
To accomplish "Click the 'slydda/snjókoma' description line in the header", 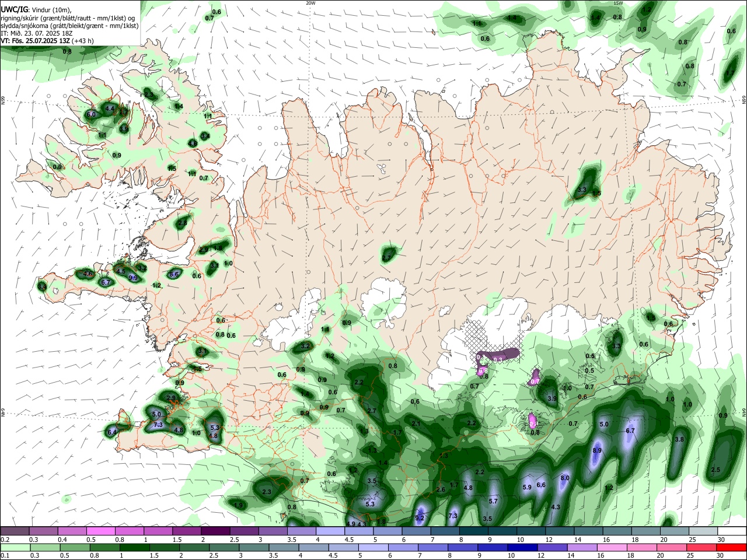I will coord(69,26).
